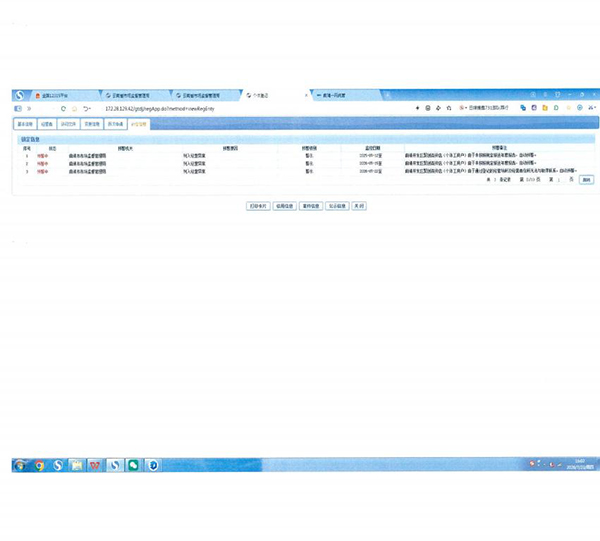Reload the page with the green refresh icon
This screenshot has width=600, height=541.
[63, 109]
